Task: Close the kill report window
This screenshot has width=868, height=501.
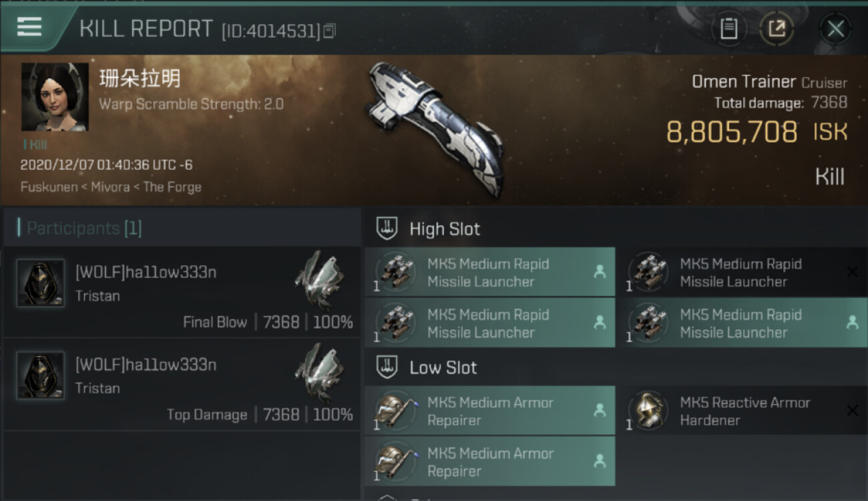Action: (835, 29)
